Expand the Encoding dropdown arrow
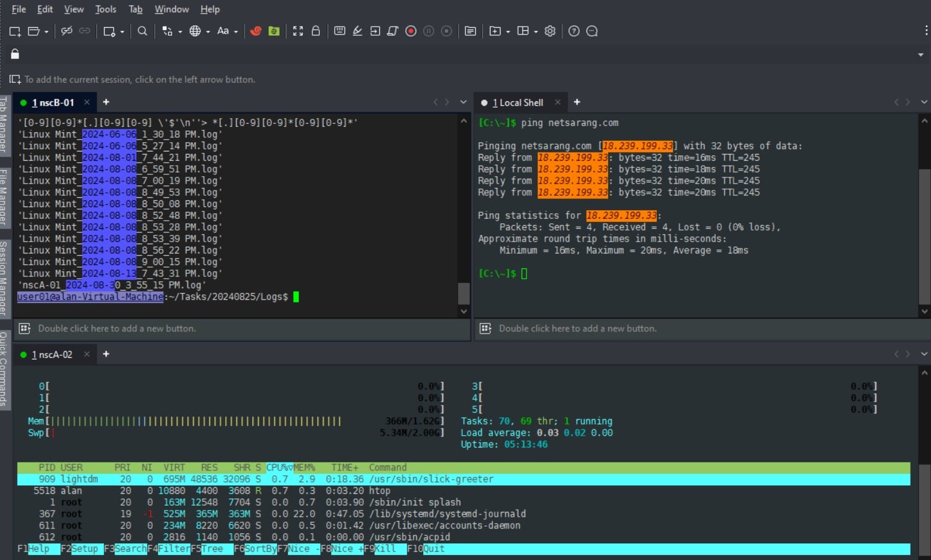 coord(208,32)
